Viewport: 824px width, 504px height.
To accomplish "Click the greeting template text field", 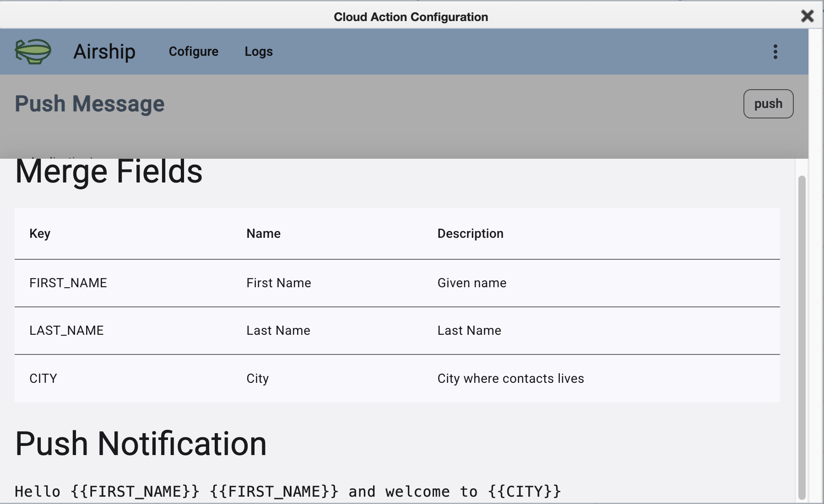I will 287,491.
